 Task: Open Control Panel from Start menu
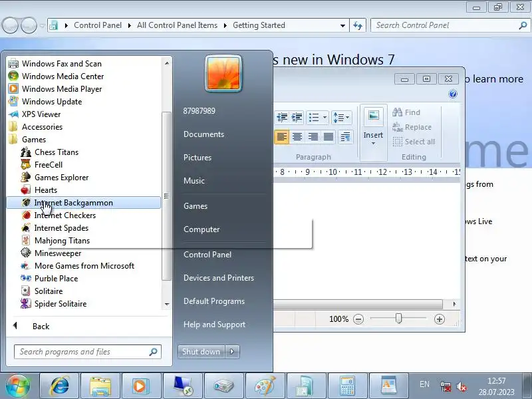[x=207, y=255]
